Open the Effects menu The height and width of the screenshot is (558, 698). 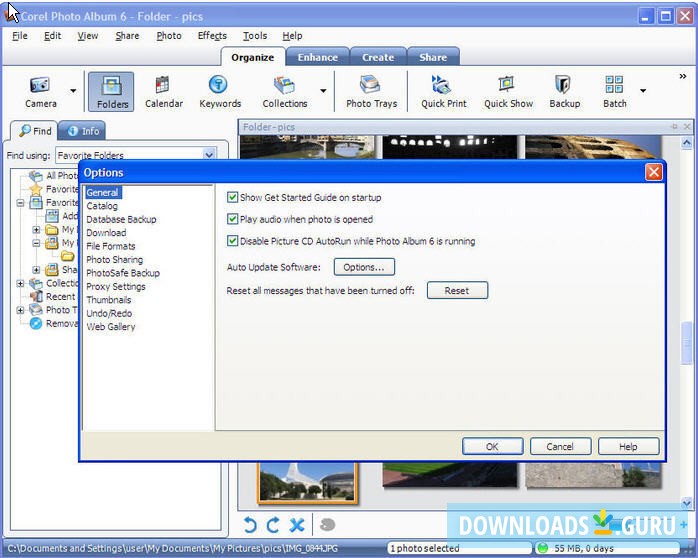coord(212,36)
